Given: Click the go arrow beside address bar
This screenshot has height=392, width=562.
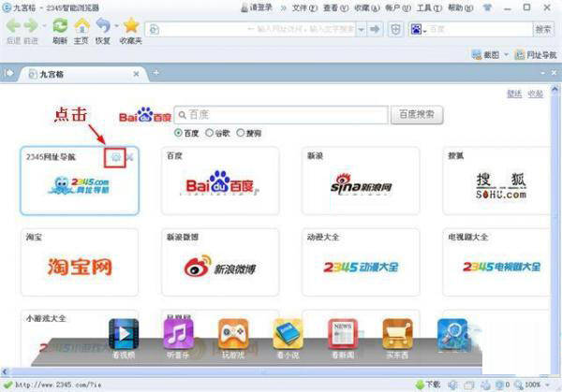Looking at the screenshot, I should [x=375, y=29].
